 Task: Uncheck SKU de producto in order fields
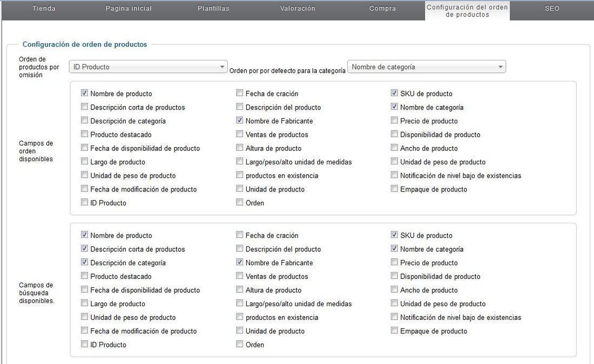click(x=394, y=93)
